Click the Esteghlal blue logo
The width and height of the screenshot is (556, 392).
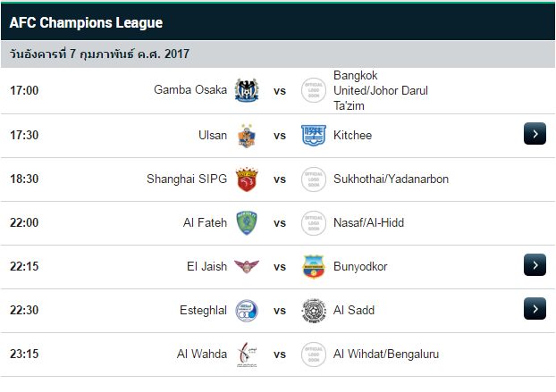pyautogui.click(x=247, y=310)
